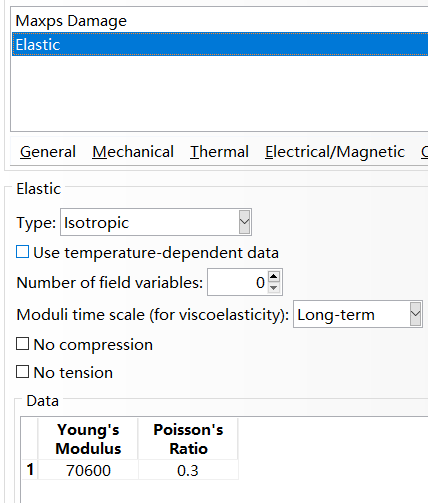Open Moduli time scale Long-term dropdown

coord(358,314)
